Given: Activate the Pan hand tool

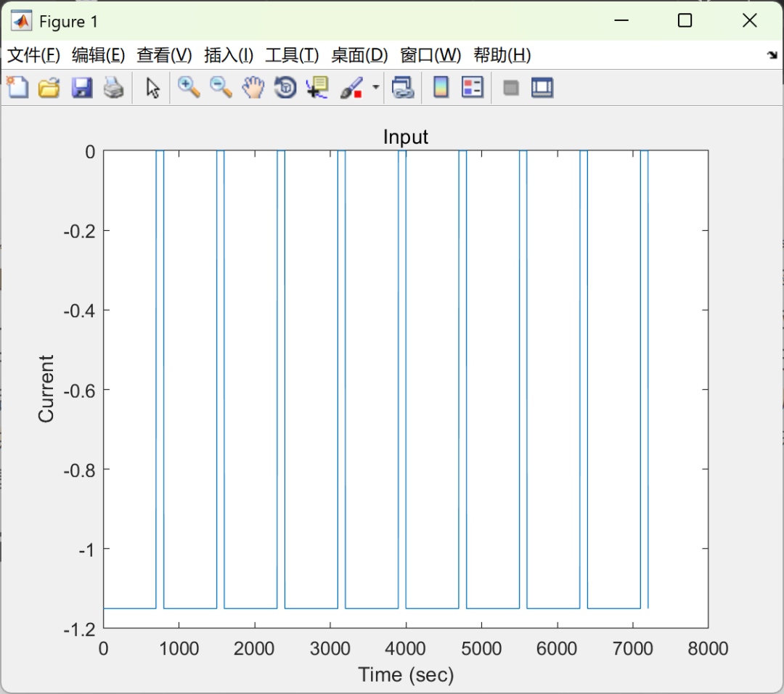Looking at the screenshot, I should tap(252, 87).
